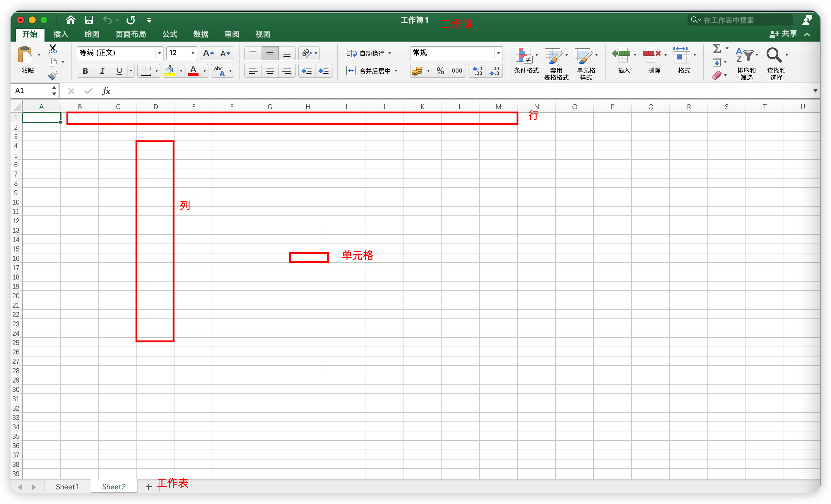Viewport: 831px width, 504px height.
Task: Switch to the Sheet1 worksheet tab
Action: (x=67, y=486)
